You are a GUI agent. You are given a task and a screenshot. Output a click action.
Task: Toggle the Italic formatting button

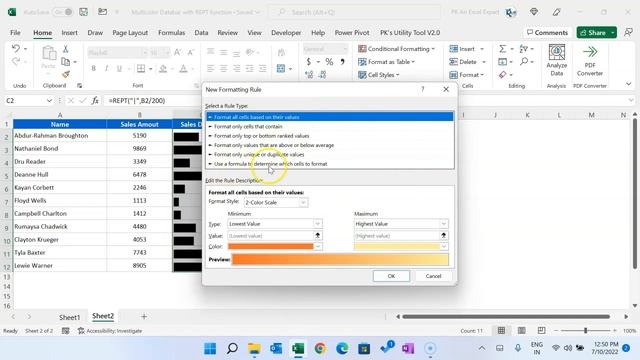pos(106,69)
